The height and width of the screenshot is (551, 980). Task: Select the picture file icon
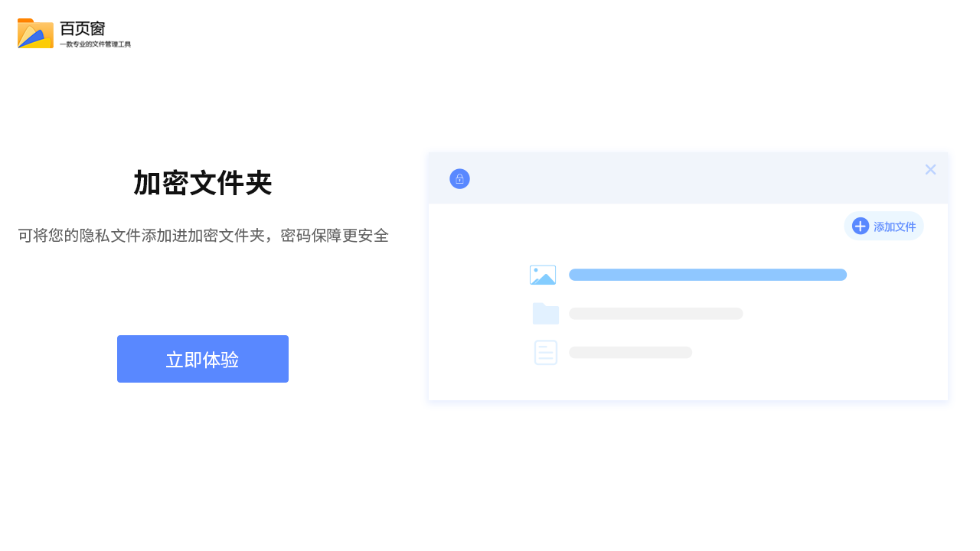click(x=543, y=274)
